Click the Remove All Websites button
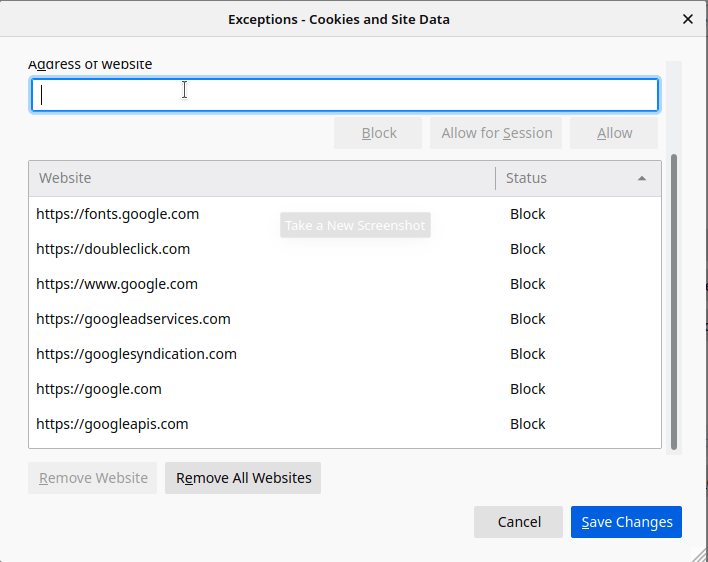Image resolution: width=708 pixels, height=562 pixels. [243, 478]
